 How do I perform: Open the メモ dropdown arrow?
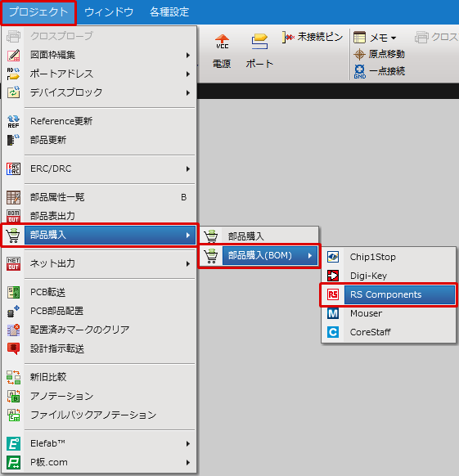pyautogui.click(x=394, y=38)
